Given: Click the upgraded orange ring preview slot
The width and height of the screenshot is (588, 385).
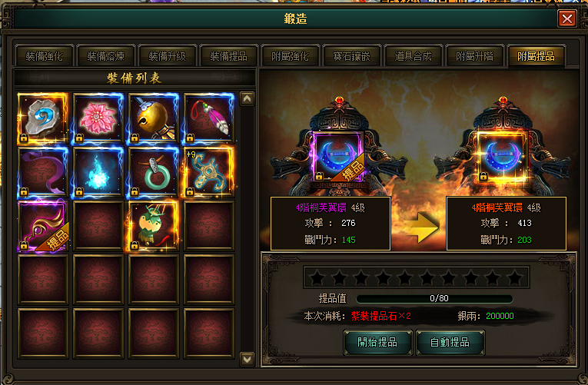Looking at the screenshot, I should coord(503,156).
